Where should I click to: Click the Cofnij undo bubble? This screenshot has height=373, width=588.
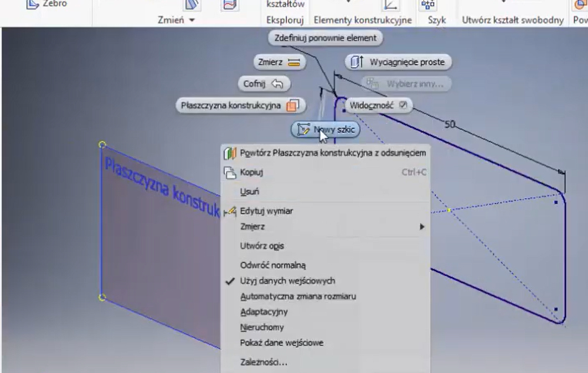click(264, 84)
